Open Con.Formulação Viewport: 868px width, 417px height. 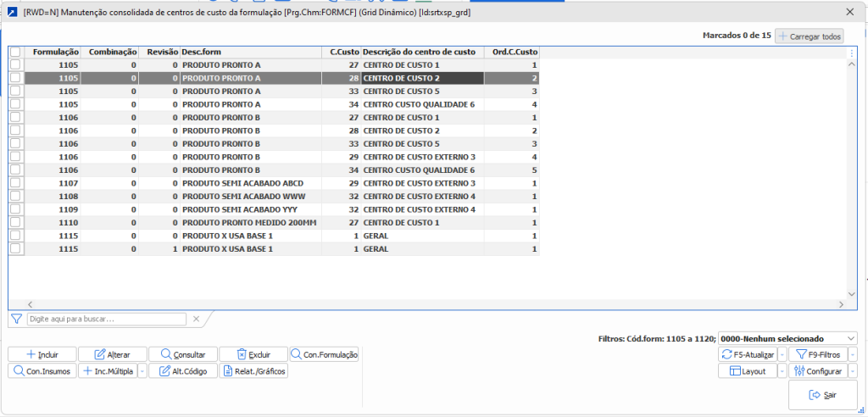click(x=324, y=354)
